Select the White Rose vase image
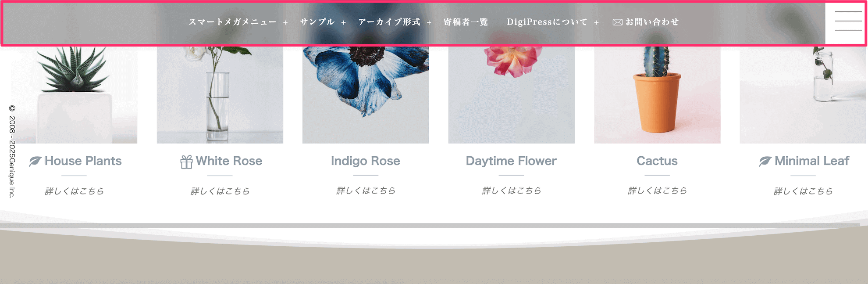This screenshot has height=302, width=868. 220,95
